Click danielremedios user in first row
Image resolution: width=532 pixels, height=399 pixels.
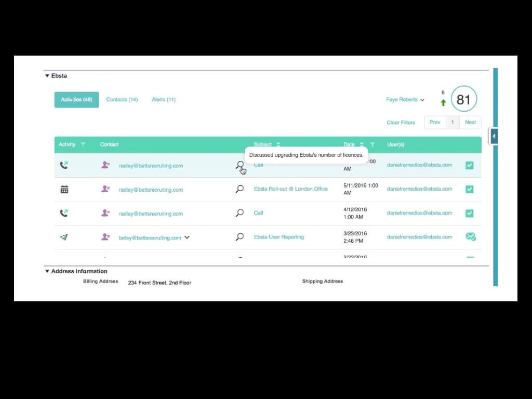(x=419, y=165)
